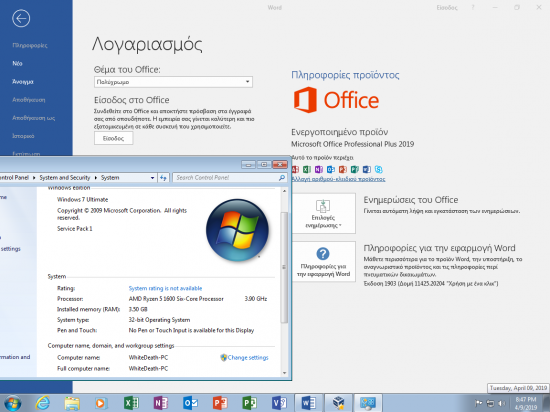
Task: Click the OneNote product icon under Office info
Action: click(x=318, y=170)
